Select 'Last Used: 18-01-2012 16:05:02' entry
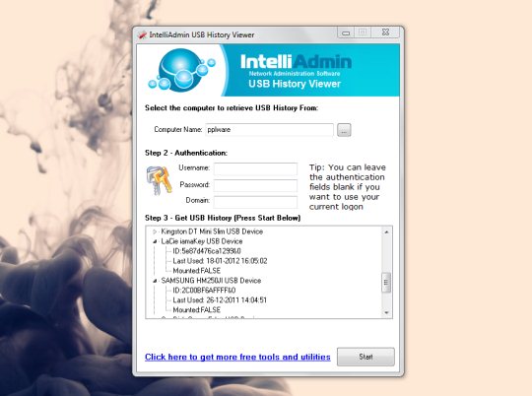Screen dimensions: 532x396 (x=220, y=261)
